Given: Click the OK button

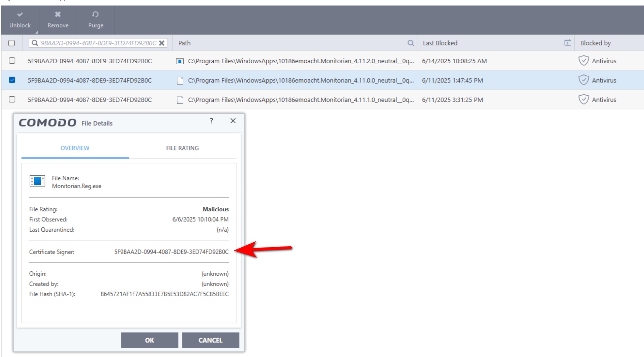Looking at the screenshot, I should tap(149, 340).
